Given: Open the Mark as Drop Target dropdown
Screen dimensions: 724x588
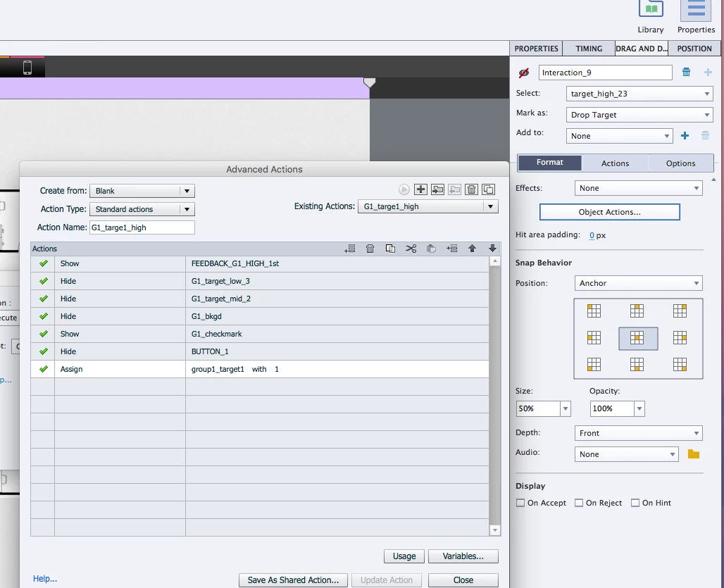Looking at the screenshot, I should [x=639, y=115].
